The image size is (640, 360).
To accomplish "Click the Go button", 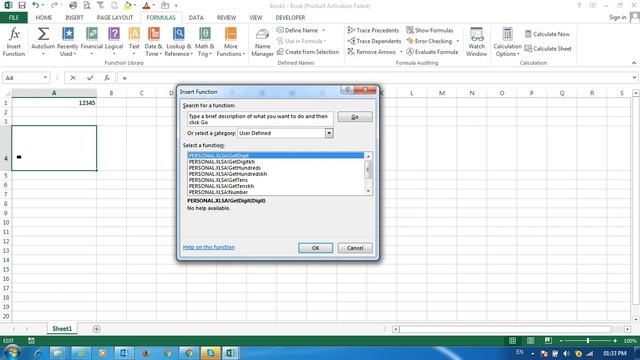I will pyautogui.click(x=355, y=117).
